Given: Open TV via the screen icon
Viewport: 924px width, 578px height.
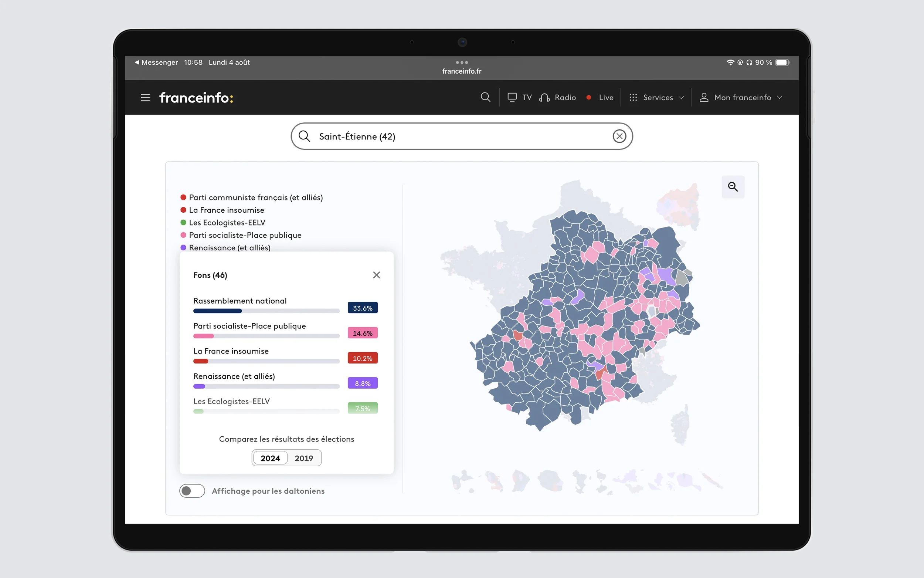Looking at the screenshot, I should click(512, 98).
